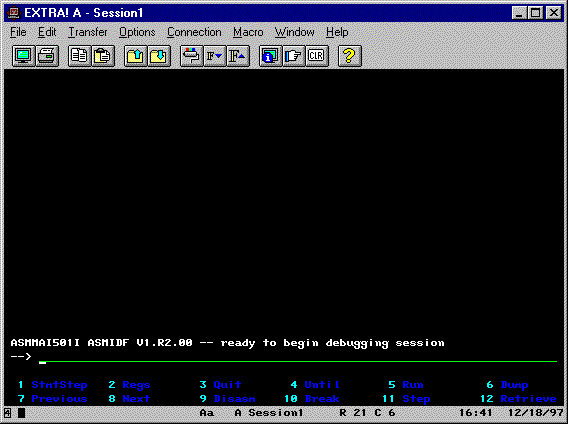
Task: Open the Transfer menu
Action: [x=88, y=32]
